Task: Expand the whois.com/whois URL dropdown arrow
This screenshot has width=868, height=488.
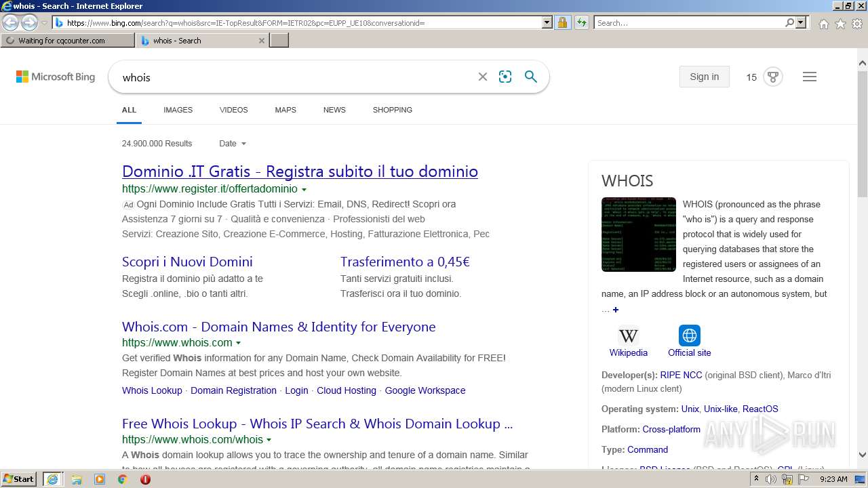Action: (x=269, y=441)
